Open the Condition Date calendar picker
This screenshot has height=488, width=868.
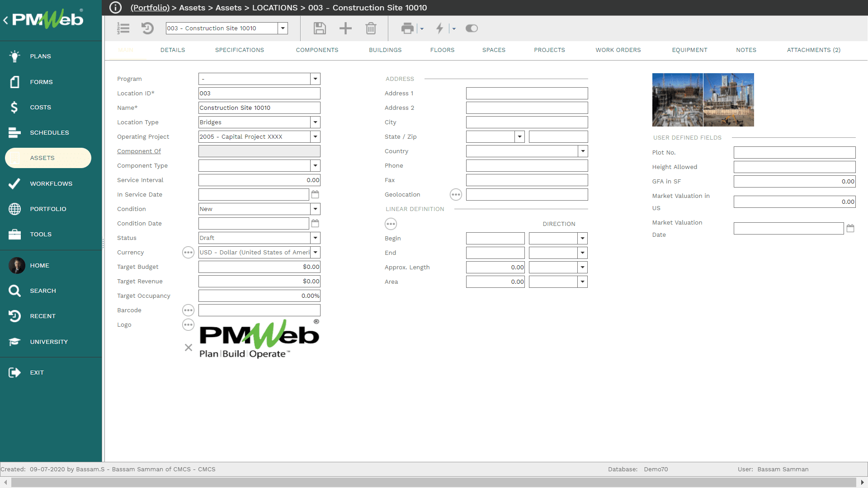pos(315,223)
